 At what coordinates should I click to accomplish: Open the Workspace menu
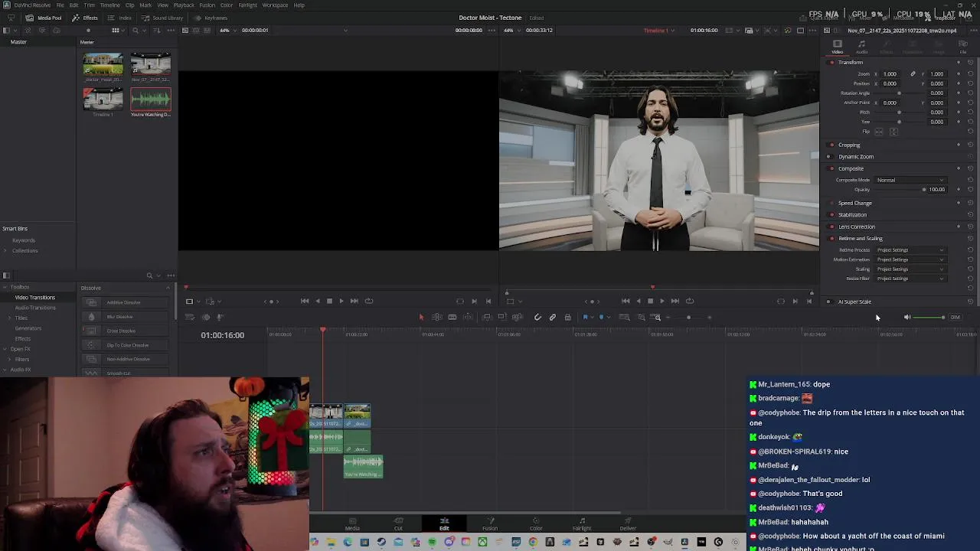(x=275, y=5)
